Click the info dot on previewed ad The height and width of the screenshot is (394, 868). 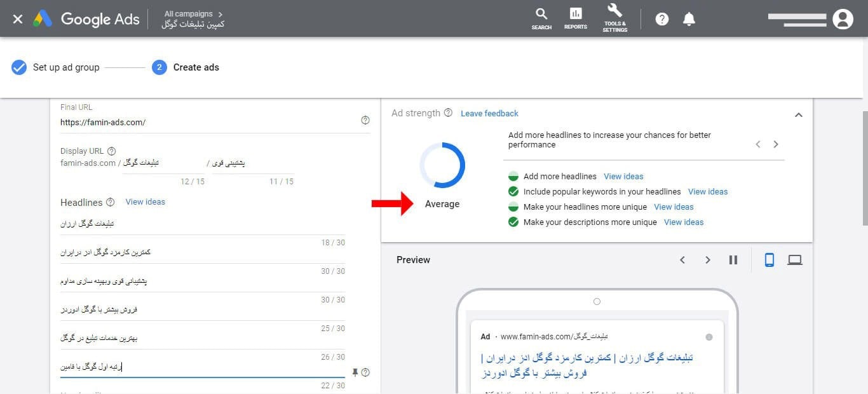[x=709, y=337]
